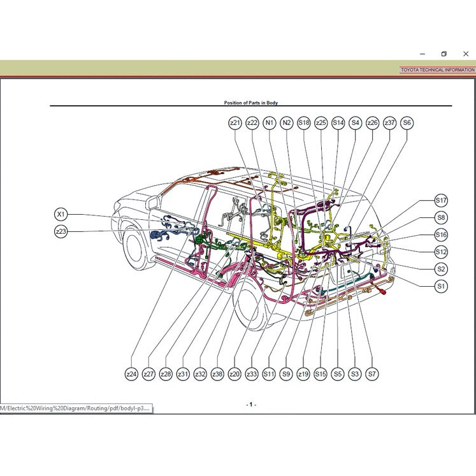Click the z21 callout label
476x476 pixels.
[x=235, y=122]
